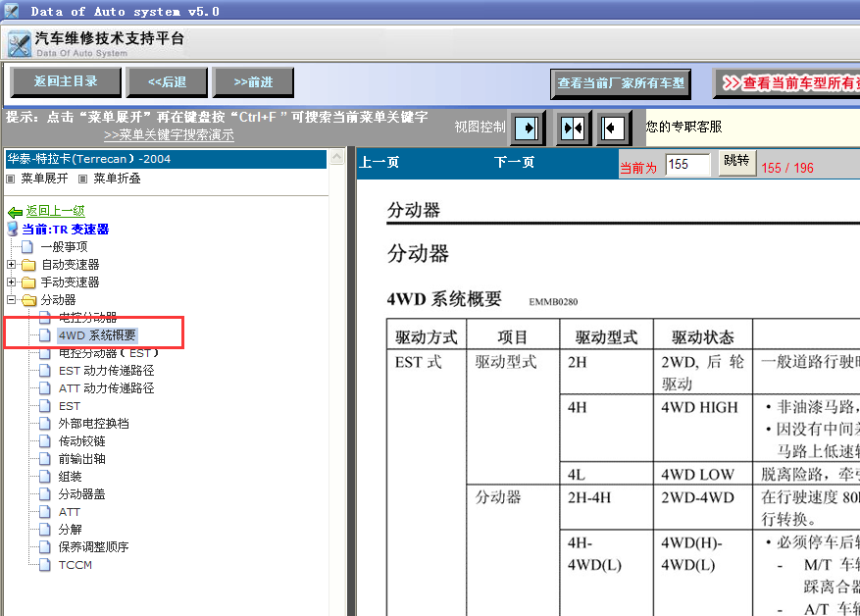Click page icon beside 保养调整顺序
Image resolution: width=860 pixels, height=616 pixels.
[45, 547]
